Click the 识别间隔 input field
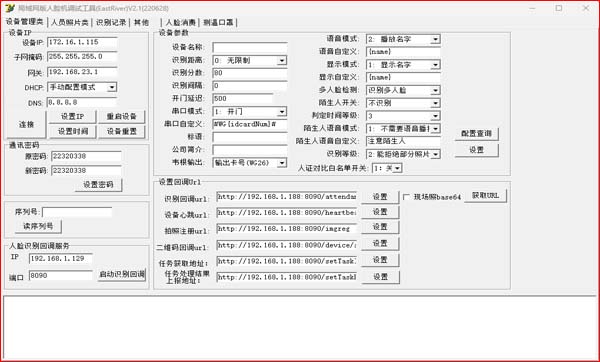 click(249, 86)
